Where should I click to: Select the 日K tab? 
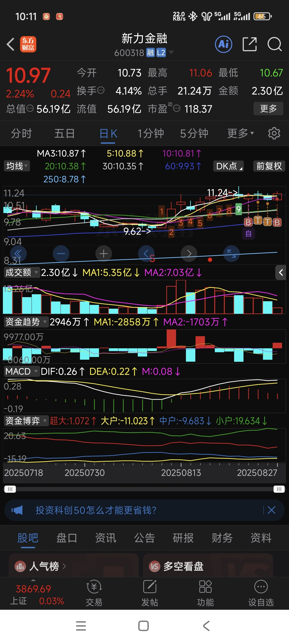pos(108,133)
